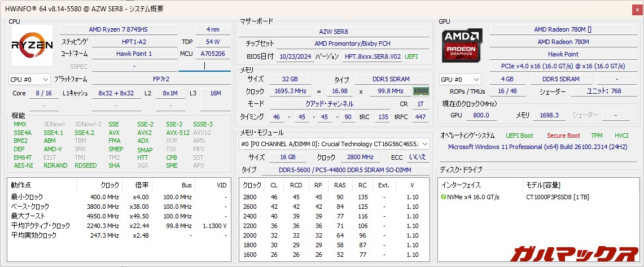Click the green memory module icon
The image size is (644, 267).
[x=420, y=91]
